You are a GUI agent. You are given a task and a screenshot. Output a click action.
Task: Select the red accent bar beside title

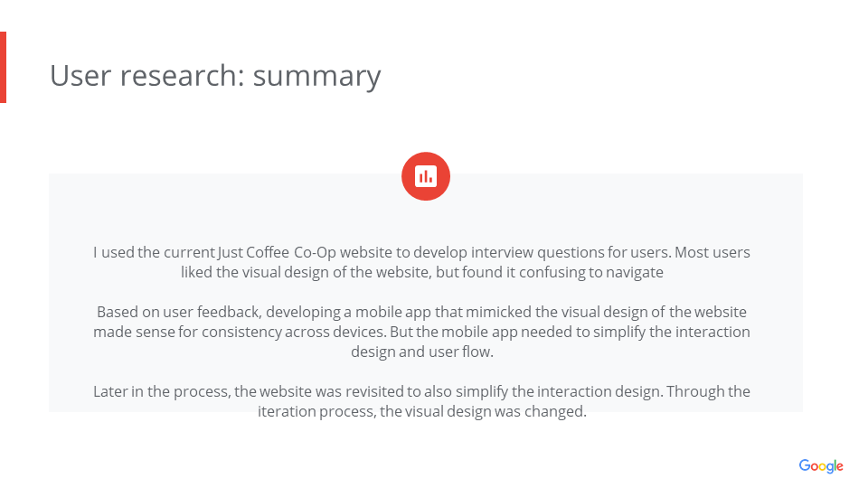pyautogui.click(x=3, y=67)
